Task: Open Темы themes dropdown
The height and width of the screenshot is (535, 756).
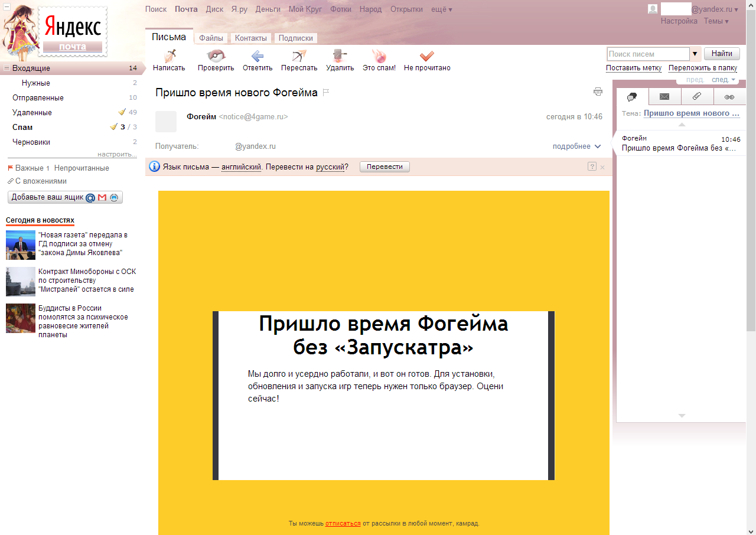Action: [716, 21]
